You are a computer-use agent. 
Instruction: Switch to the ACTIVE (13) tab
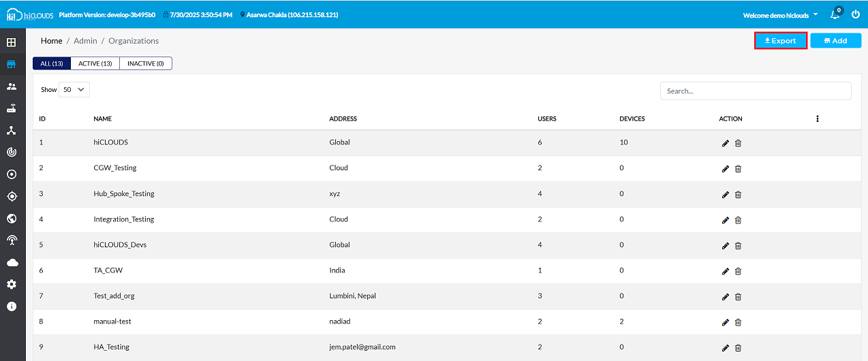click(95, 63)
